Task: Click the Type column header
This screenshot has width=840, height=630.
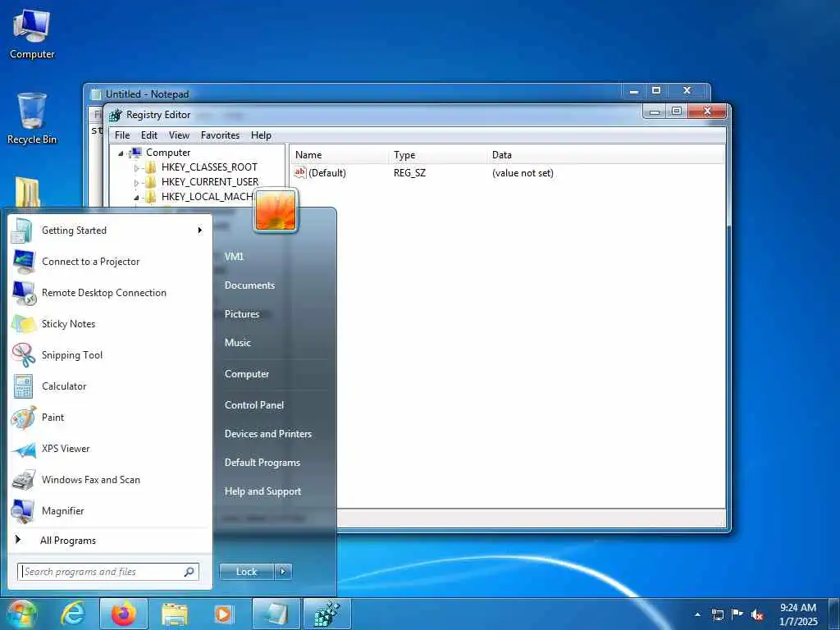Action: click(438, 155)
